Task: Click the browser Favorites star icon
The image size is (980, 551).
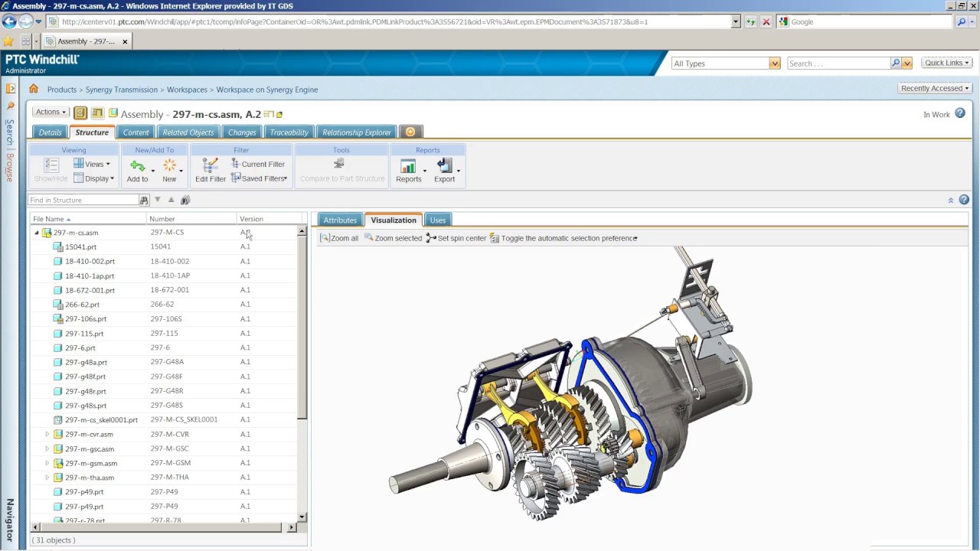Action: pos(8,41)
